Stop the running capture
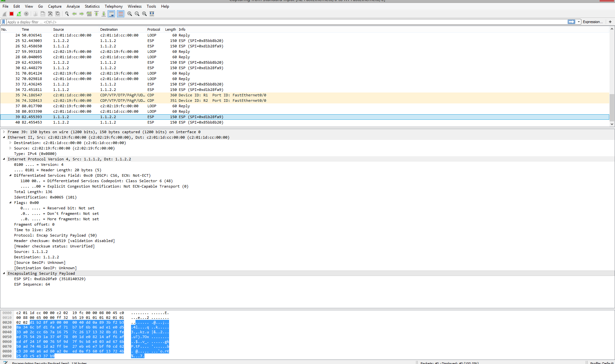This screenshot has width=615, height=364. coord(11,14)
